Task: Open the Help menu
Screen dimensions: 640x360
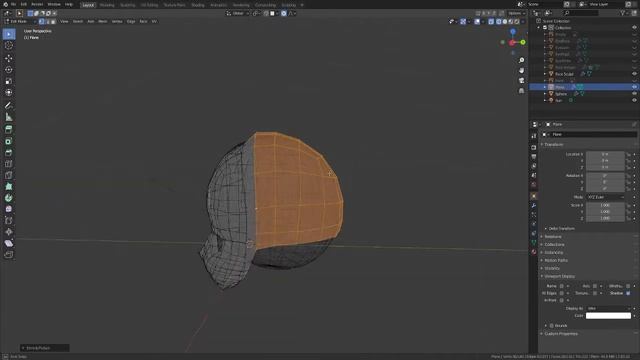Action: point(69,4)
